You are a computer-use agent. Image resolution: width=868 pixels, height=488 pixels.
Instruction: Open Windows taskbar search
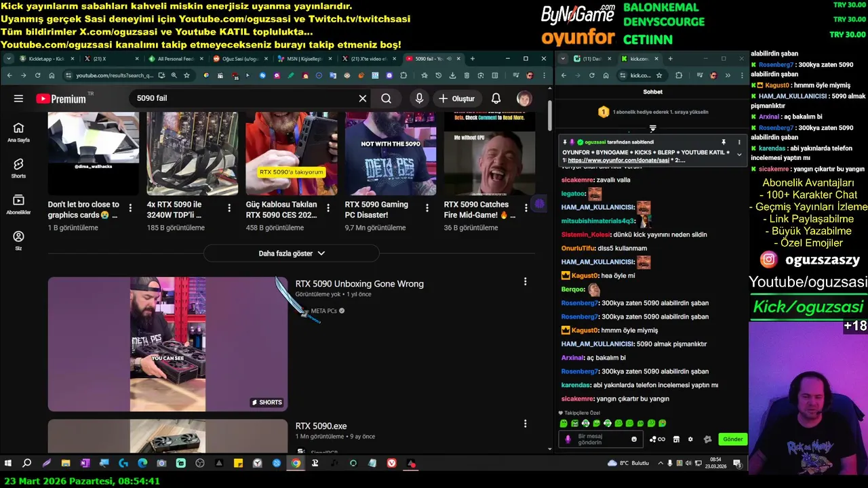(x=27, y=464)
